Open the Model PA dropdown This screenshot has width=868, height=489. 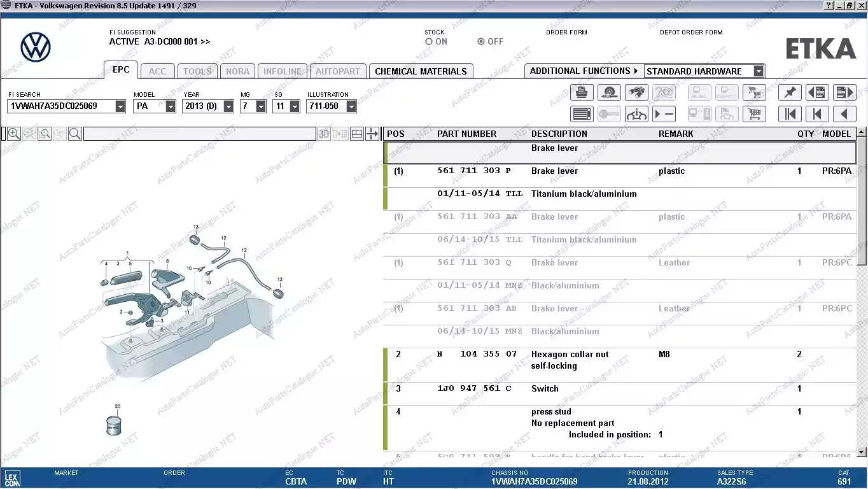(171, 106)
